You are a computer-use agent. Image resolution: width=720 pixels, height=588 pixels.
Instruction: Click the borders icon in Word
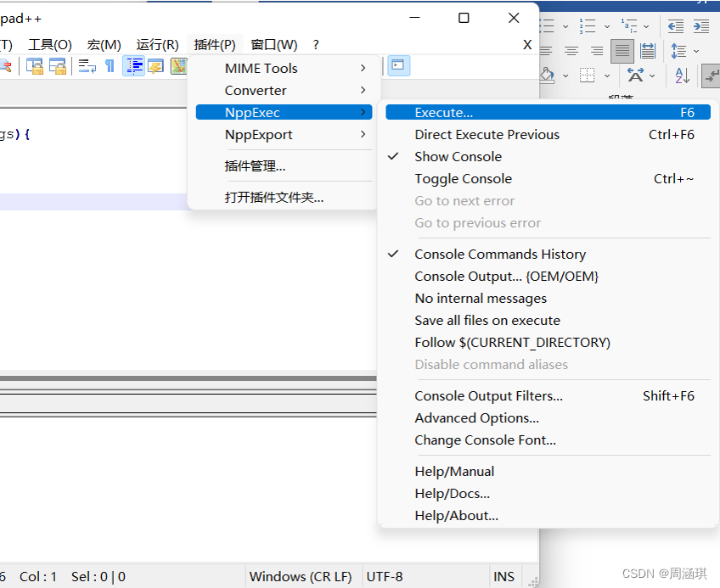coord(587,76)
